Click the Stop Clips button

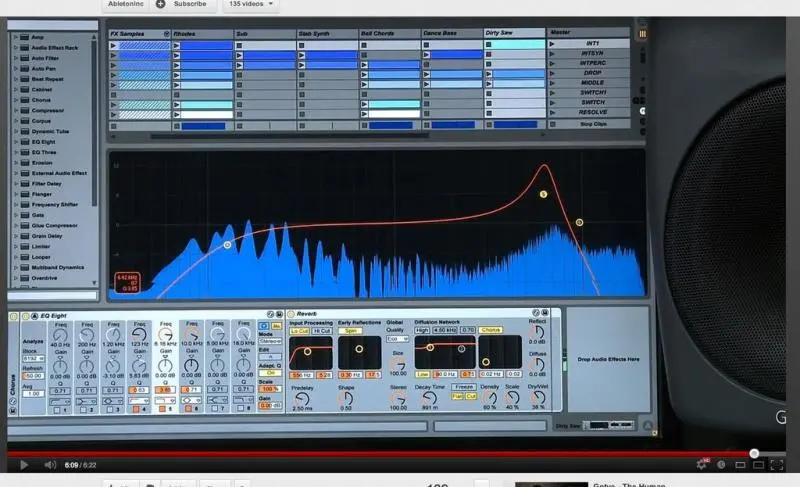click(592, 125)
